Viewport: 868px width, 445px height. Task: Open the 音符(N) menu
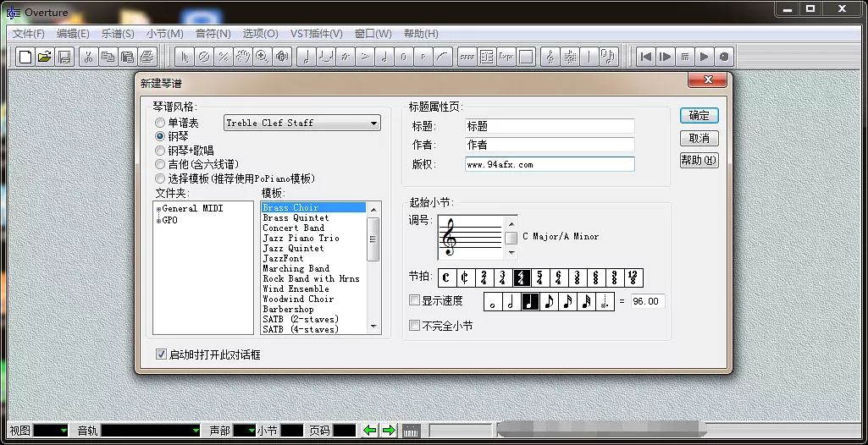[x=213, y=34]
